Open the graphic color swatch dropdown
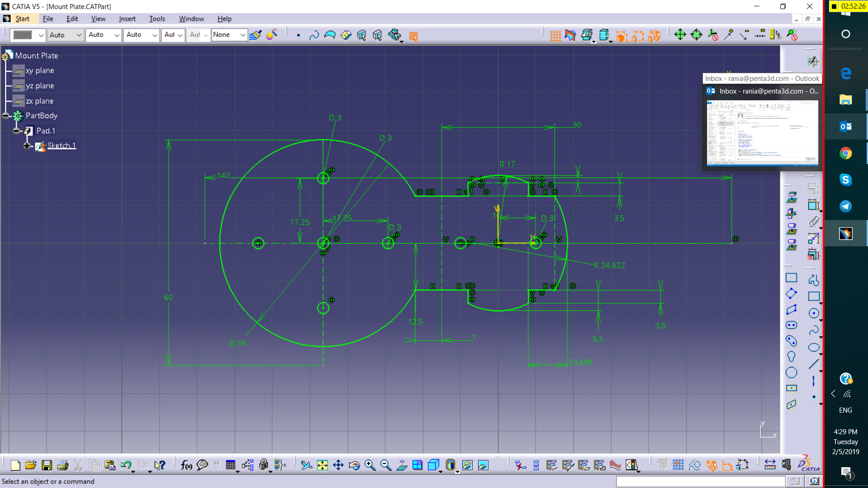Viewport: 868px width, 488px height. click(41, 35)
